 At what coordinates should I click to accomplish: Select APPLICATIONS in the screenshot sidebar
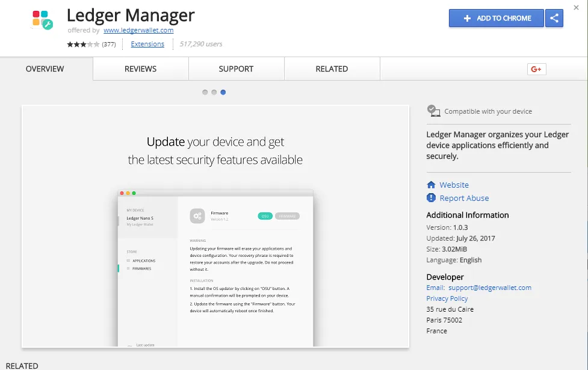144,261
